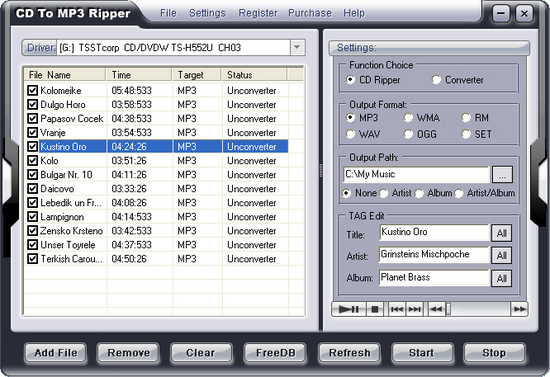Open the Register menu

tap(258, 13)
